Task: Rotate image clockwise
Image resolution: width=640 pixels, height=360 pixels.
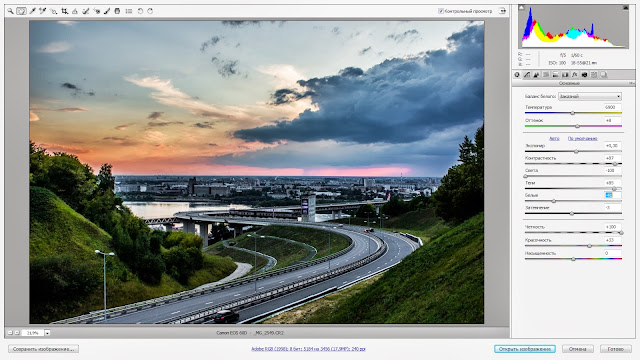Action: click(x=150, y=11)
